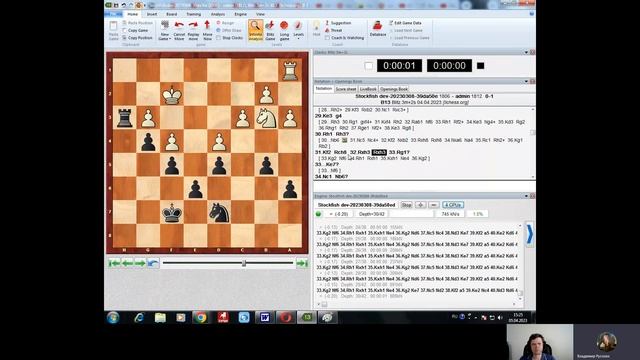Stop the Stockfish engine
This screenshot has width=640, height=360.
(406, 205)
